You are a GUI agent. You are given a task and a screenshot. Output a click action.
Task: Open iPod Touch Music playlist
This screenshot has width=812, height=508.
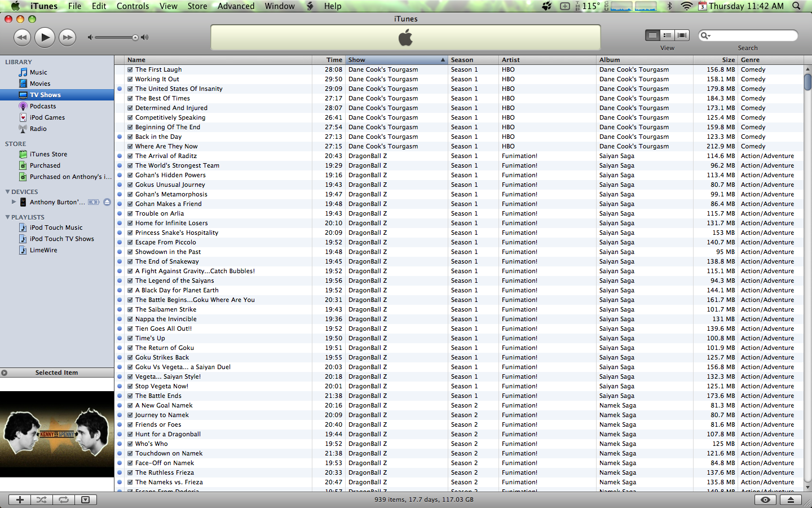coord(57,227)
